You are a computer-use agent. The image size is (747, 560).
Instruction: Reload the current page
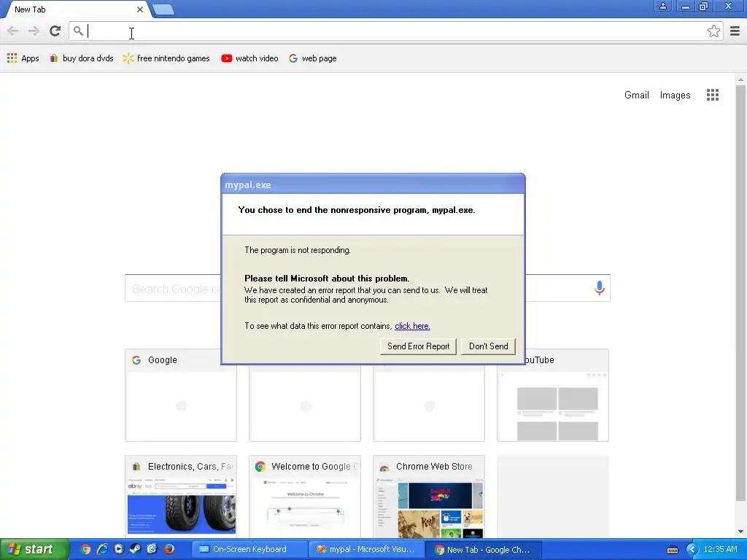click(55, 31)
